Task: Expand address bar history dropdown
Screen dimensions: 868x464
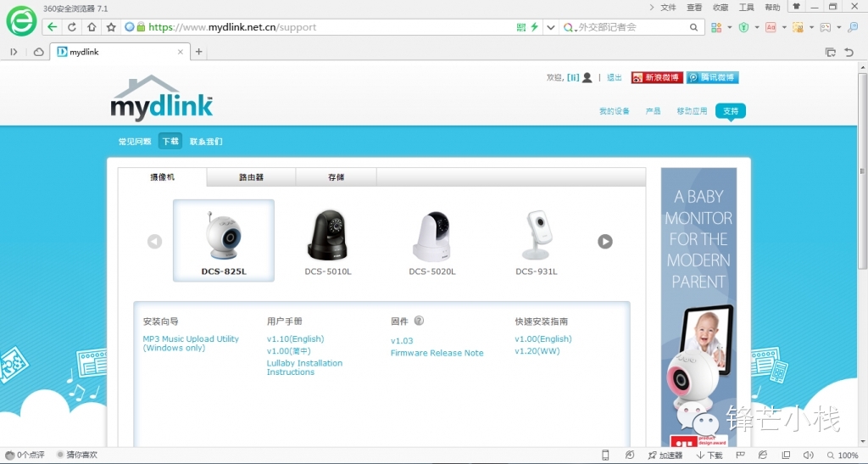Action: pos(551,26)
